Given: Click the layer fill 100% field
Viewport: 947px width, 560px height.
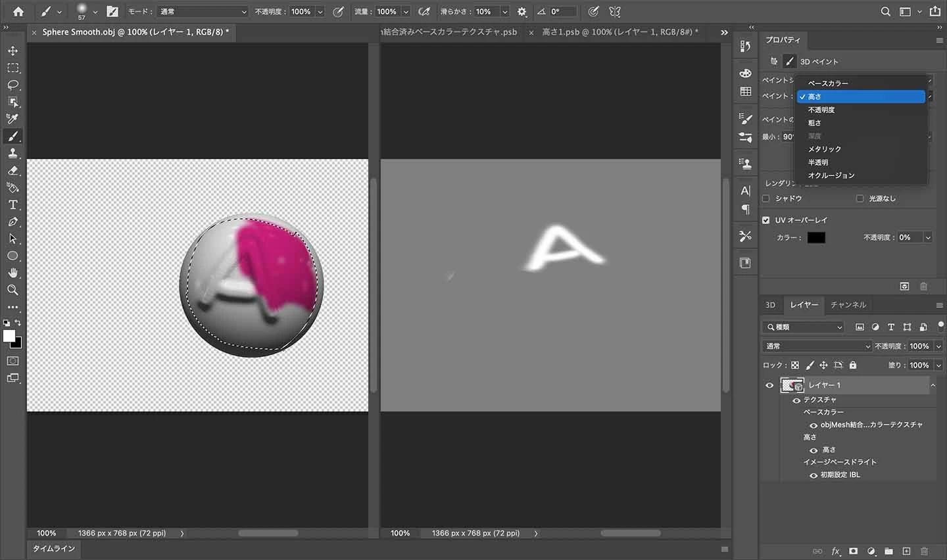Looking at the screenshot, I should [919, 365].
